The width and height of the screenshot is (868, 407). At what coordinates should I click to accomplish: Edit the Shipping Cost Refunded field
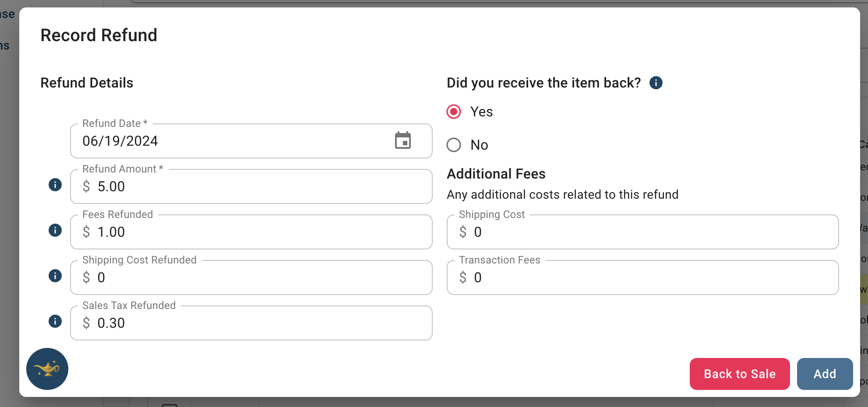(x=251, y=277)
